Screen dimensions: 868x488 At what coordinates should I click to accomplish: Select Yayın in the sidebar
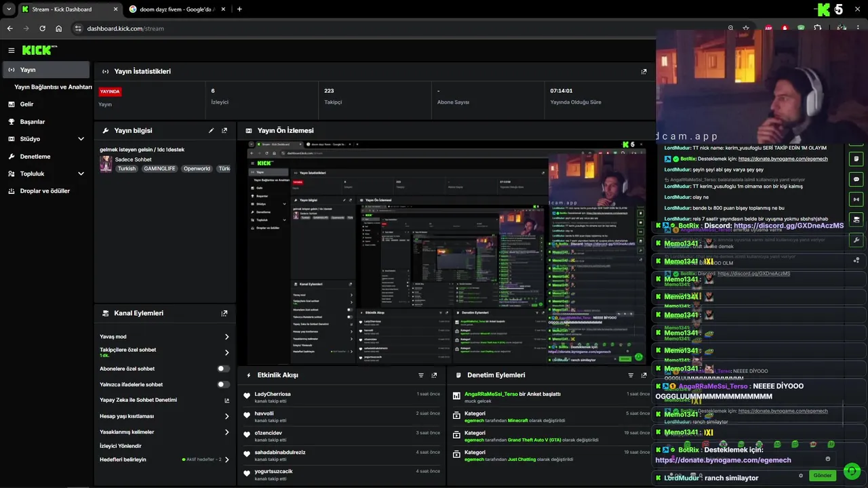coord(45,70)
